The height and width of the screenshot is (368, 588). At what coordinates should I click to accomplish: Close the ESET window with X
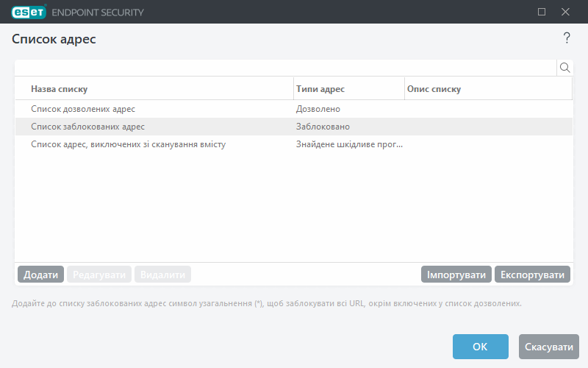pyautogui.click(x=565, y=12)
